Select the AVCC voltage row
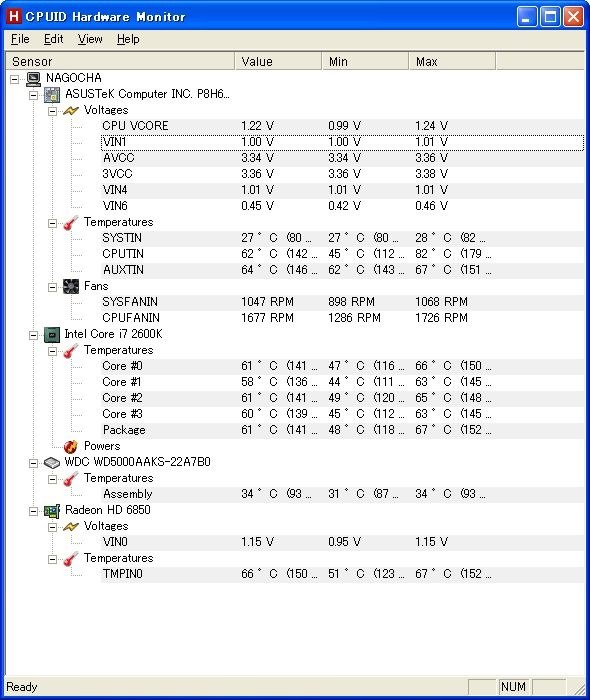 click(343, 158)
